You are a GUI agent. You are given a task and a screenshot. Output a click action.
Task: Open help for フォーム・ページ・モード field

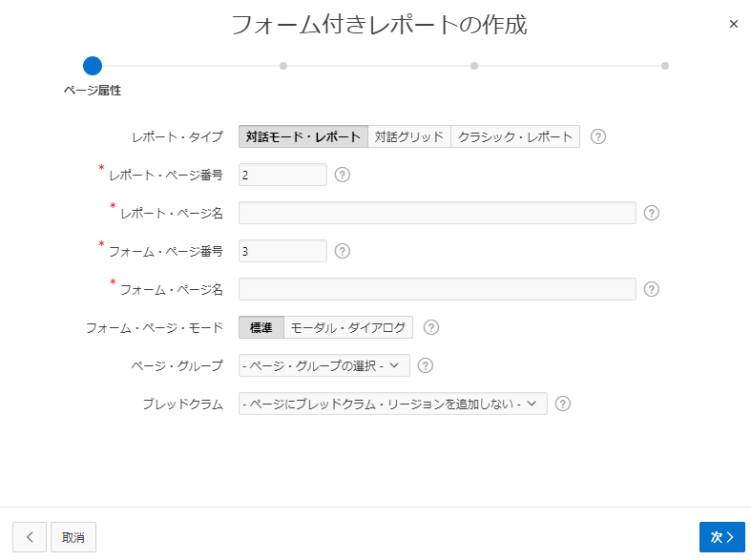point(431,327)
